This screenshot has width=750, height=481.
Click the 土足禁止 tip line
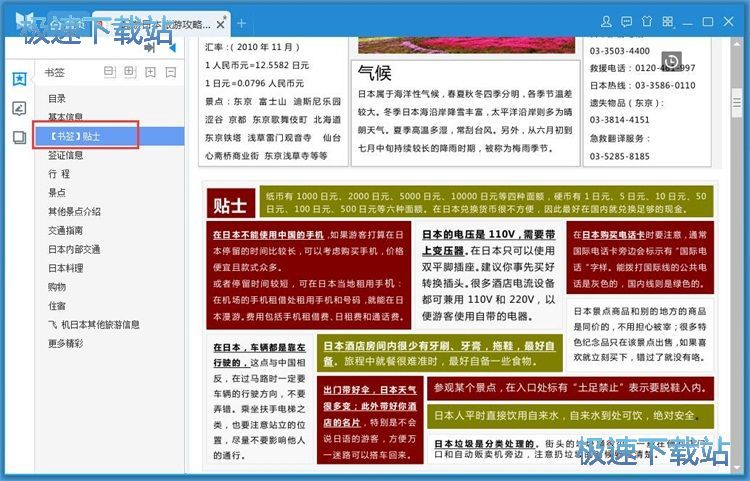[x=570, y=388]
